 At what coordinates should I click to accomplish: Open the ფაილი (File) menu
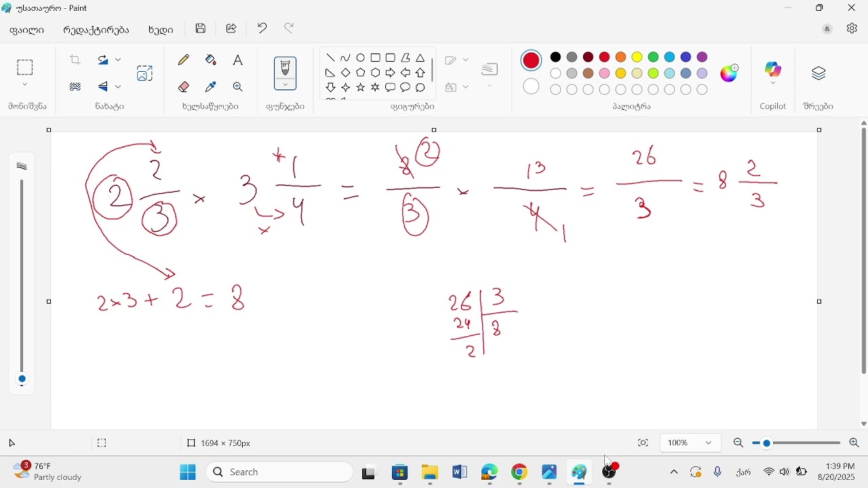click(x=27, y=30)
